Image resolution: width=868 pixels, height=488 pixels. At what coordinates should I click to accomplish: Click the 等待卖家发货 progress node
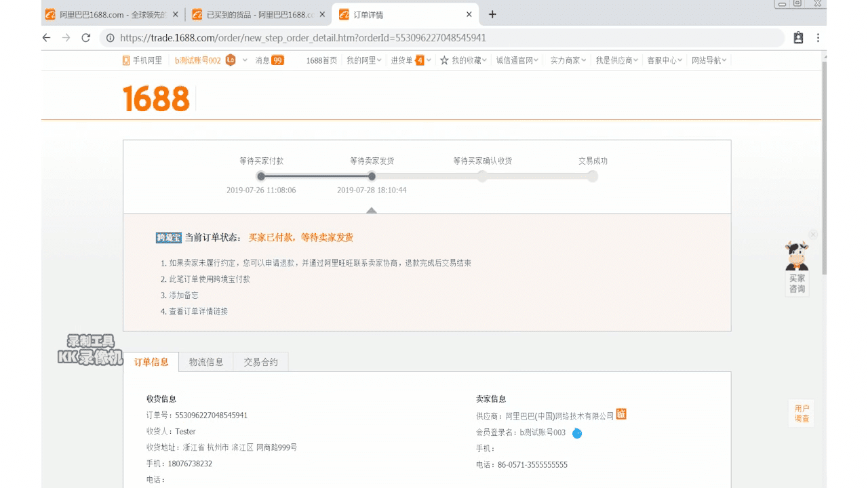coord(372,176)
